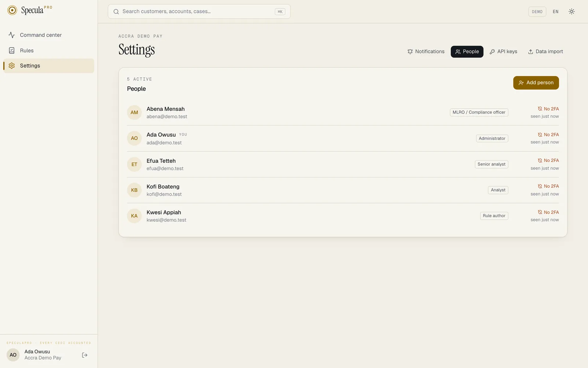Click the Notifications bell icon
Viewport: 588px width, 368px height.
(x=410, y=52)
